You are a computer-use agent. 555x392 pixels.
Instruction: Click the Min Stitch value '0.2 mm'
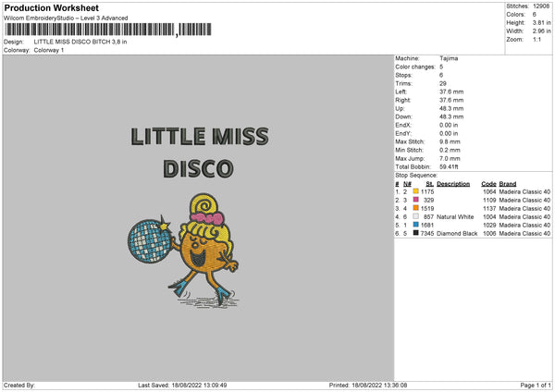click(x=450, y=151)
